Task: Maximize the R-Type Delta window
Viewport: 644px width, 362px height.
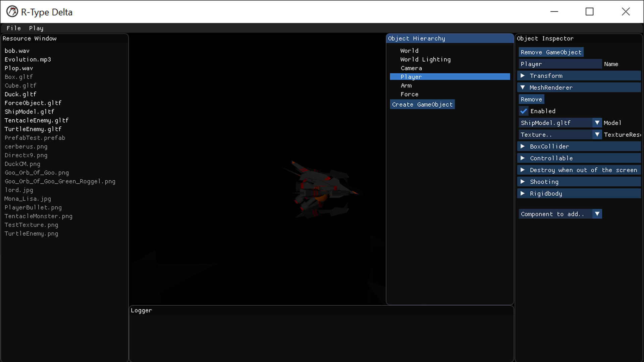Action: [590, 12]
